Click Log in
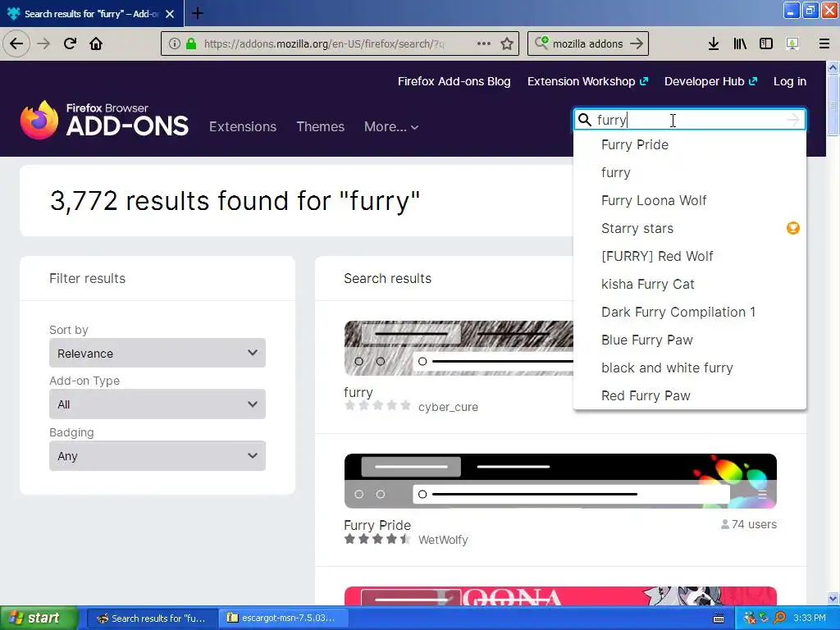Screen dimensions: 840x630 (790, 81)
